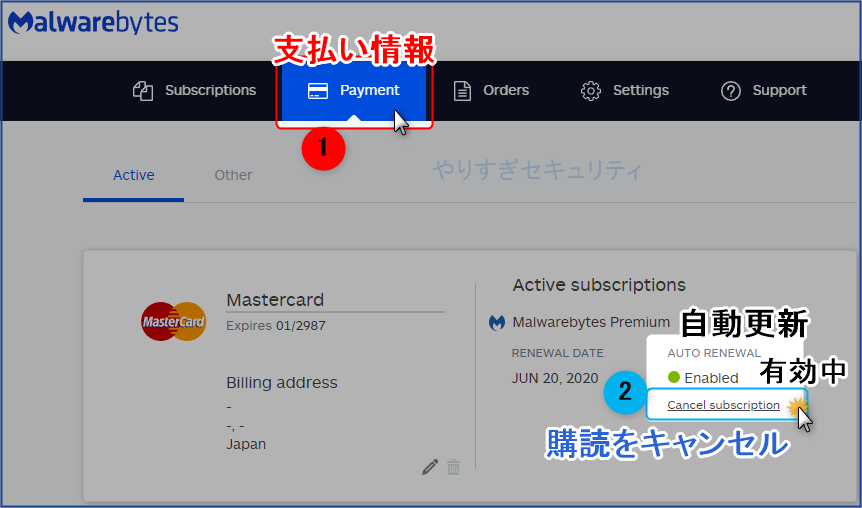Open the Payment nav item

pos(354,91)
